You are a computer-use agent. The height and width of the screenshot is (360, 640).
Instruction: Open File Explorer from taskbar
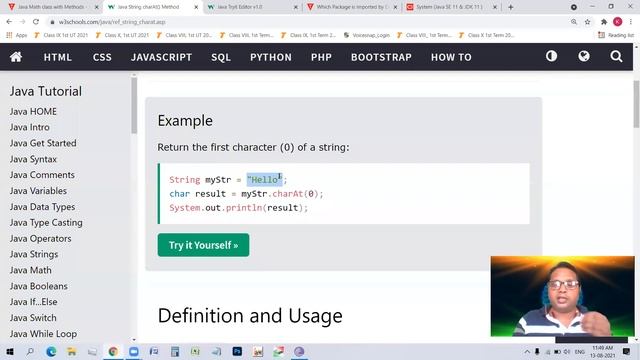(72, 351)
